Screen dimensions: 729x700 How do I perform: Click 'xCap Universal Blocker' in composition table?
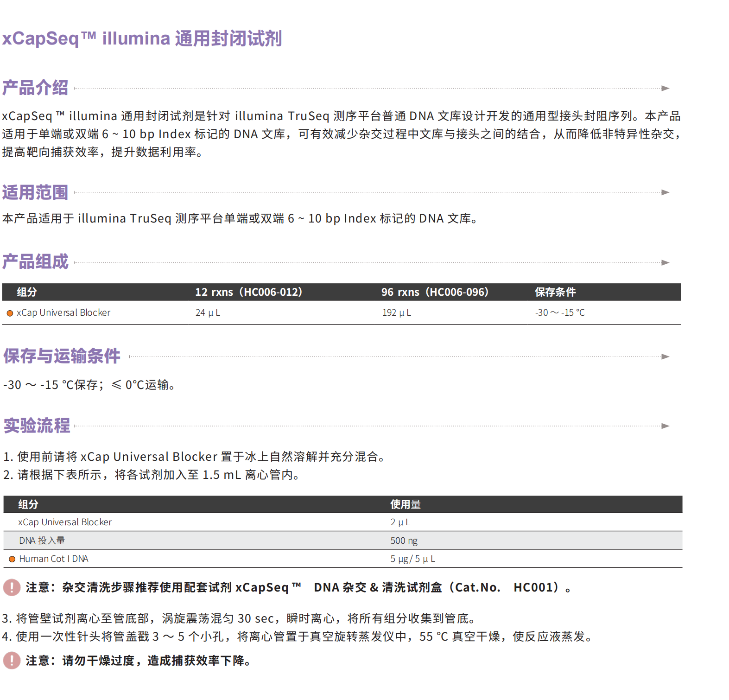(x=63, y=313)
